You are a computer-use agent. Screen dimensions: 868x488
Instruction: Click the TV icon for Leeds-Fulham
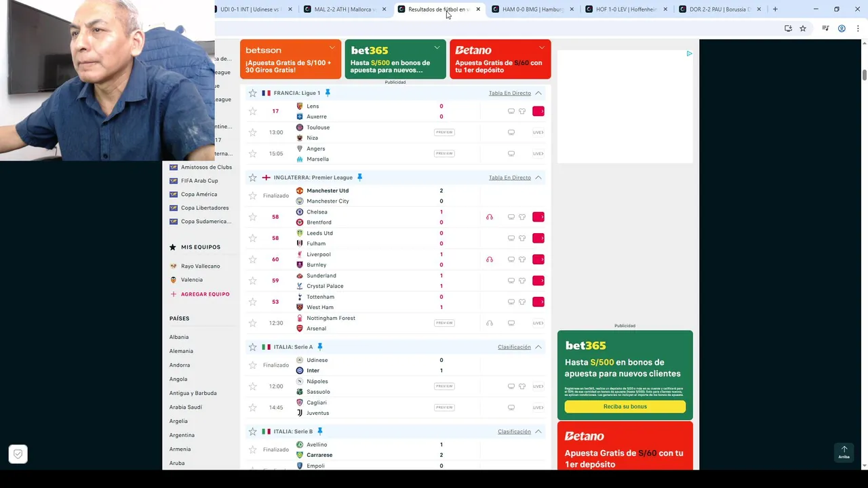(511, 238)
